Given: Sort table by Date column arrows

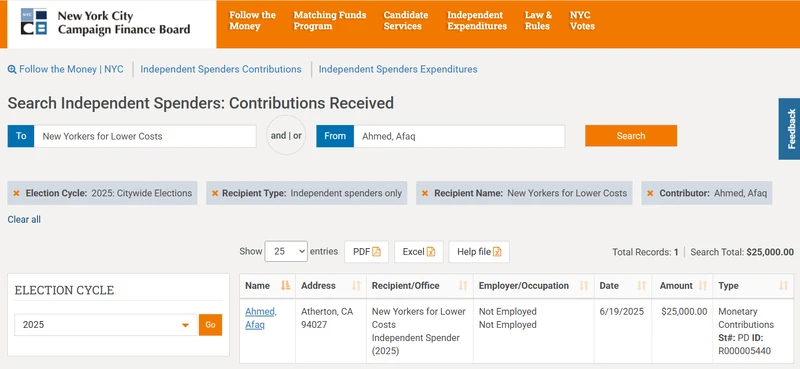Looking at the screenshot, I should [x=642, y=286].
